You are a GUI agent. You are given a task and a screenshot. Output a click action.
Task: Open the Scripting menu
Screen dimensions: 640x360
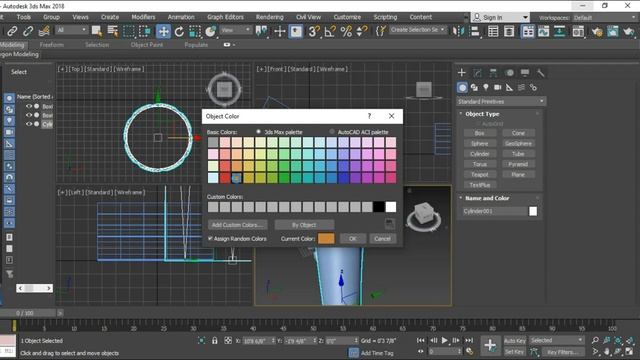click(385, 17)
